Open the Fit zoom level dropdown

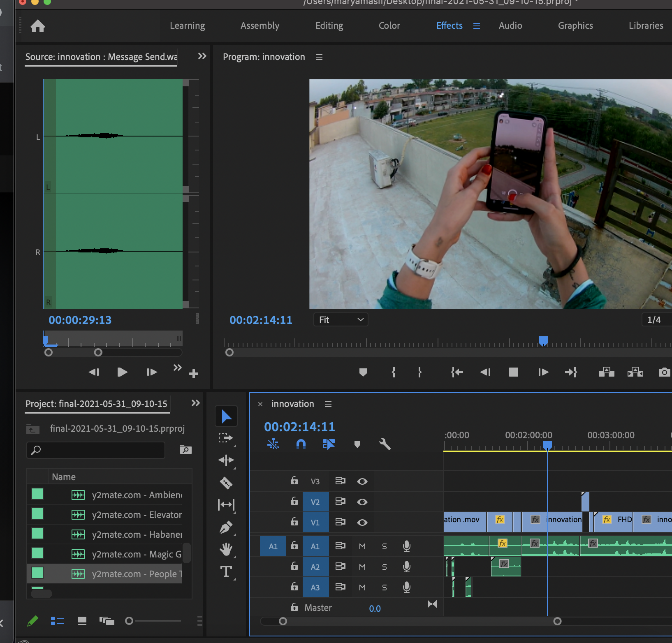pos(340,319)
